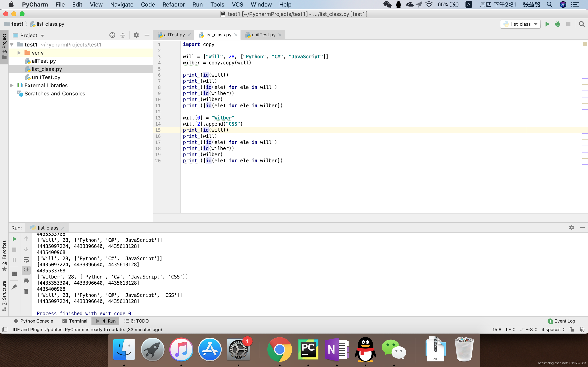Image resolution: width=588 pixels, height=367 pixels.
Task: Click the locate-in-project target icon
Action: point(112,35)
